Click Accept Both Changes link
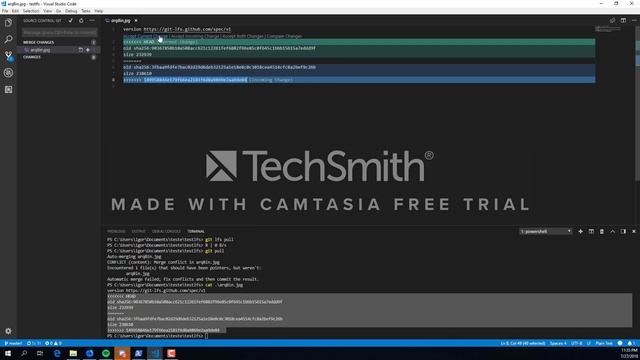The image size is (640, 360). tap(243, 36)
